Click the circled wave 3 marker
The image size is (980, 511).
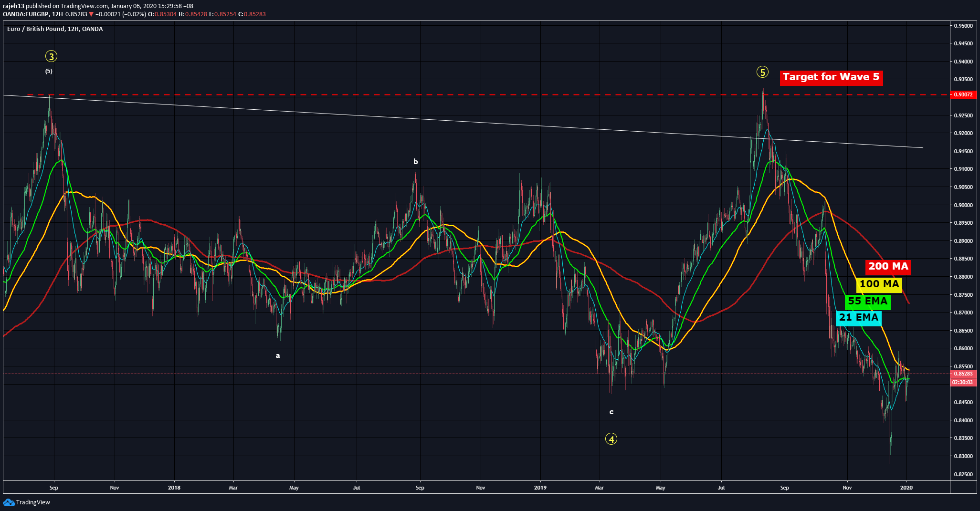(51, 56)
